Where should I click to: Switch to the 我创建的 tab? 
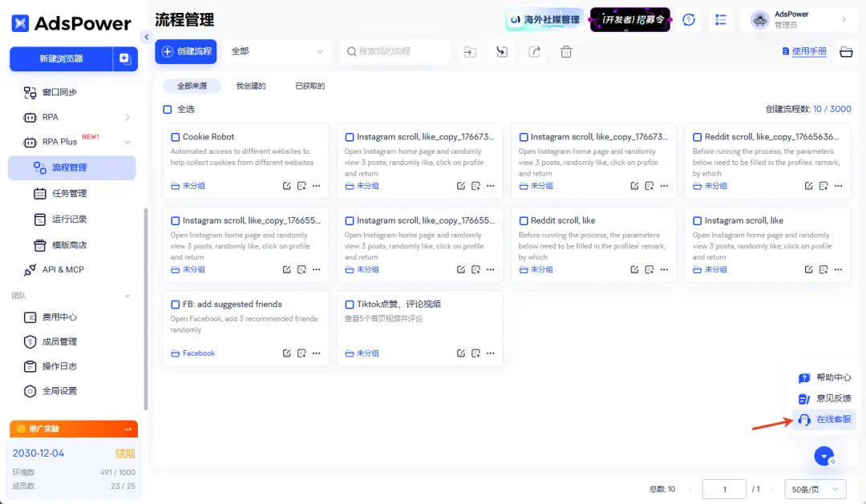(249, 86)
